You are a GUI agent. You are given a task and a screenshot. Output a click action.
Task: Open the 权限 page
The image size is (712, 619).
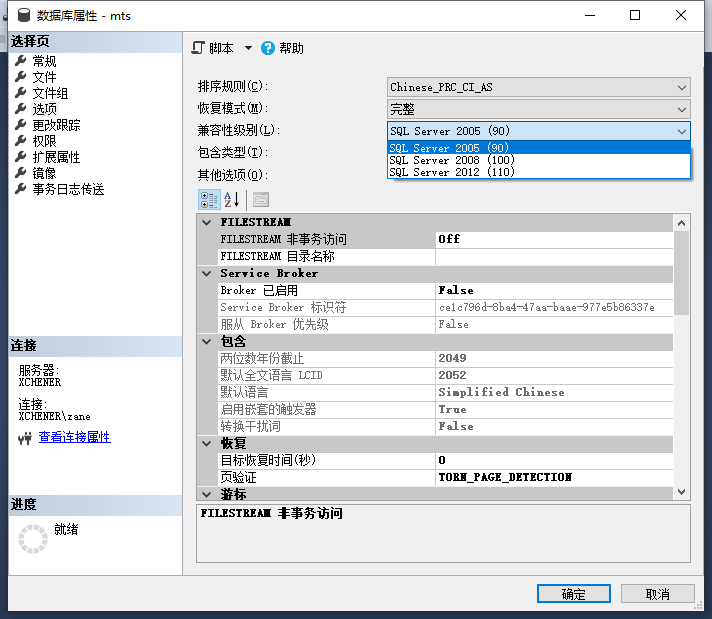(x=44, y=141)
